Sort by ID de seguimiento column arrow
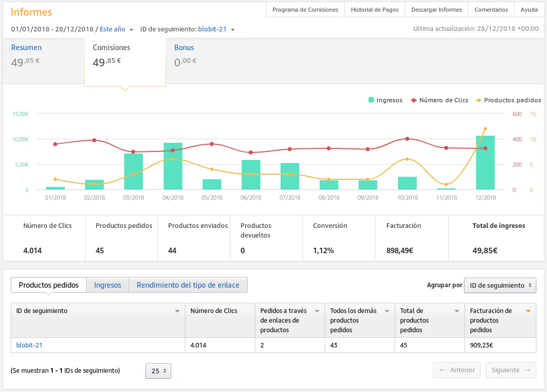The image size is (547, 392). click(x=177, y=311)
